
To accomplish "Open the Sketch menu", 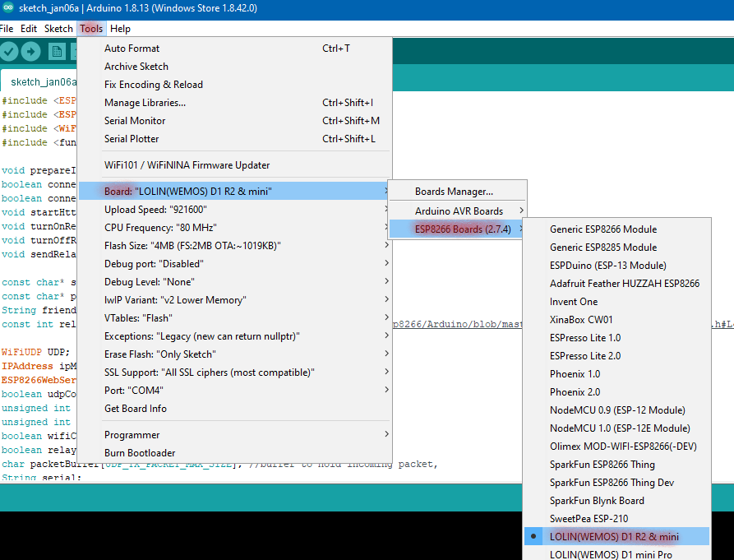I will [58, 29].
